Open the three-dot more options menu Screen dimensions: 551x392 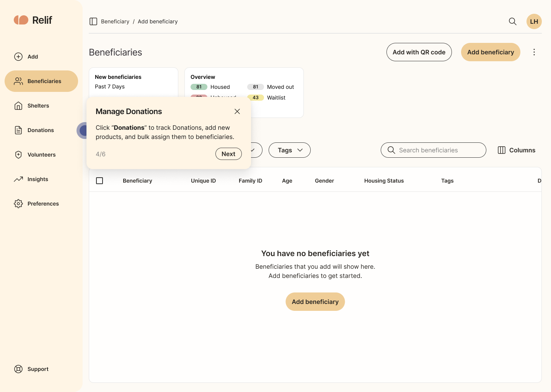pyautogui.click(x=534, y=52)
